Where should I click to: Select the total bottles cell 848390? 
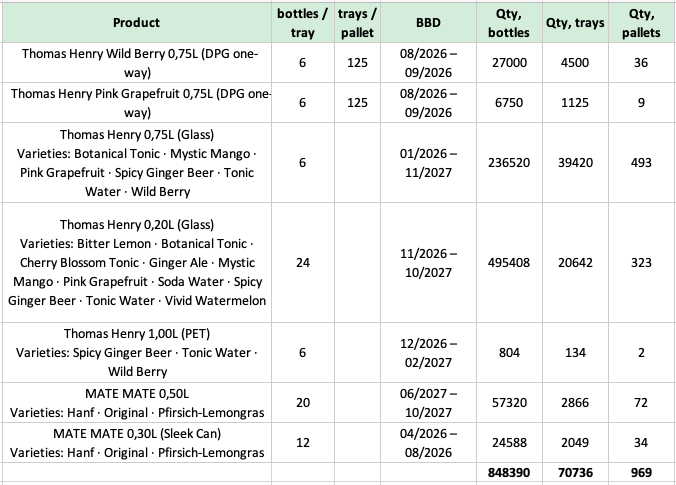pos(509,472)
